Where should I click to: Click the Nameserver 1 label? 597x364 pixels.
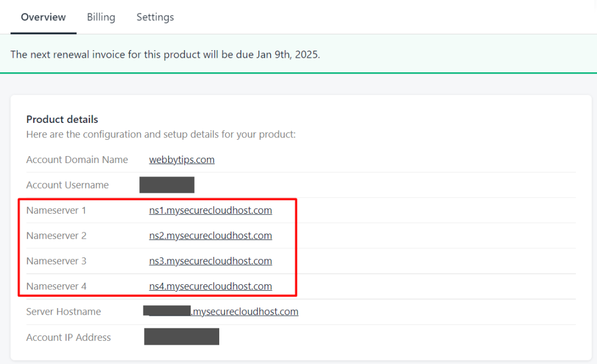tap(56, 210)
